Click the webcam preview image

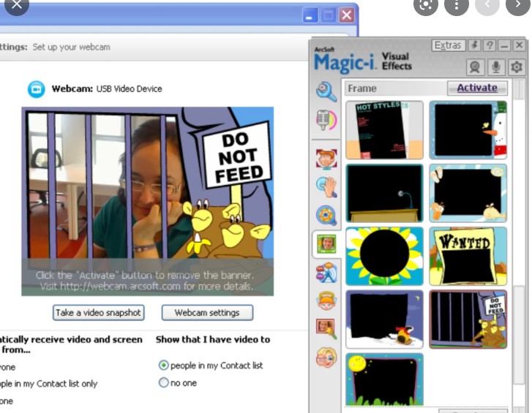(148, 201)
